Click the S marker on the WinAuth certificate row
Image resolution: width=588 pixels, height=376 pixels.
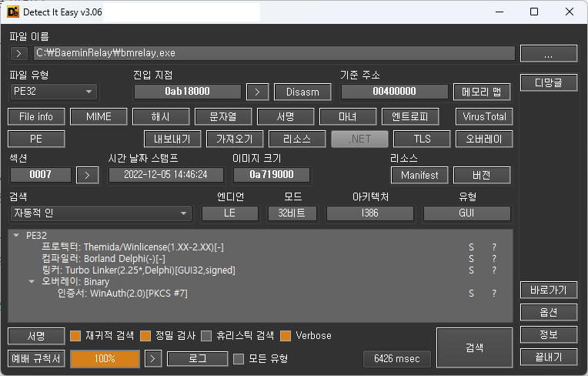(471, 294)
